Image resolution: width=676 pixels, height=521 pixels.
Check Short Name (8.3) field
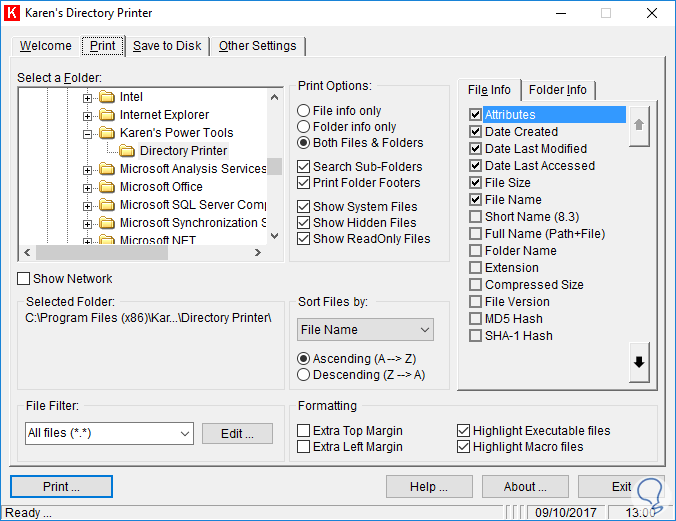click(475, 217)
